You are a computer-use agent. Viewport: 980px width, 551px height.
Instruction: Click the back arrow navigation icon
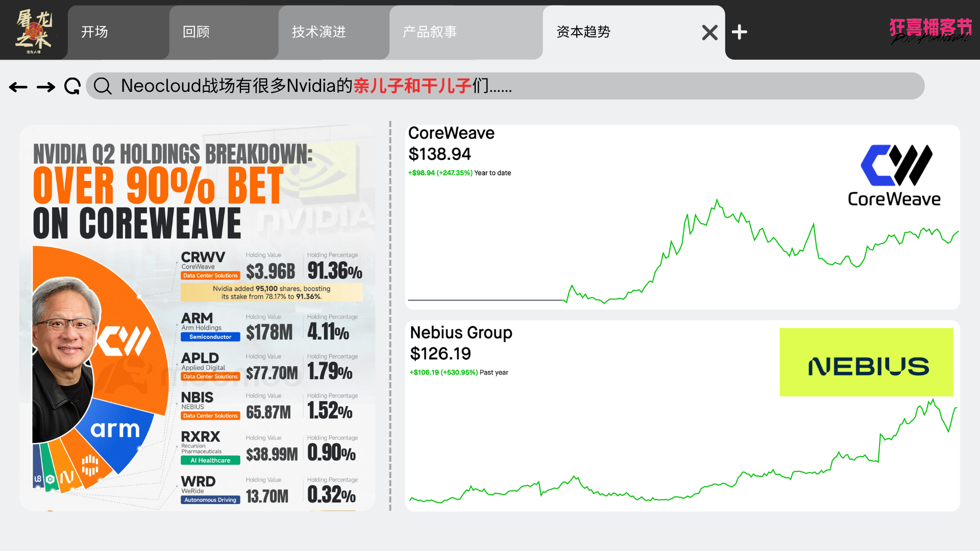coord(18,87)
